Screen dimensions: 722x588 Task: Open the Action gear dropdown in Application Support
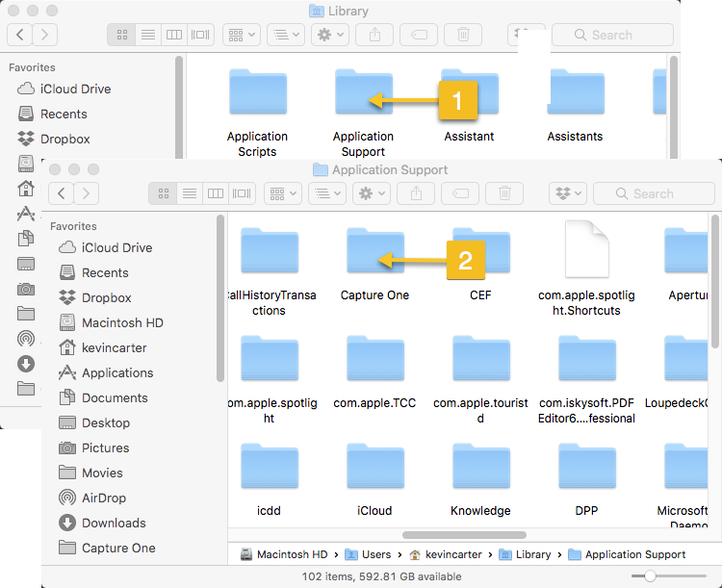pyautogui.click(x=372, y=193)
